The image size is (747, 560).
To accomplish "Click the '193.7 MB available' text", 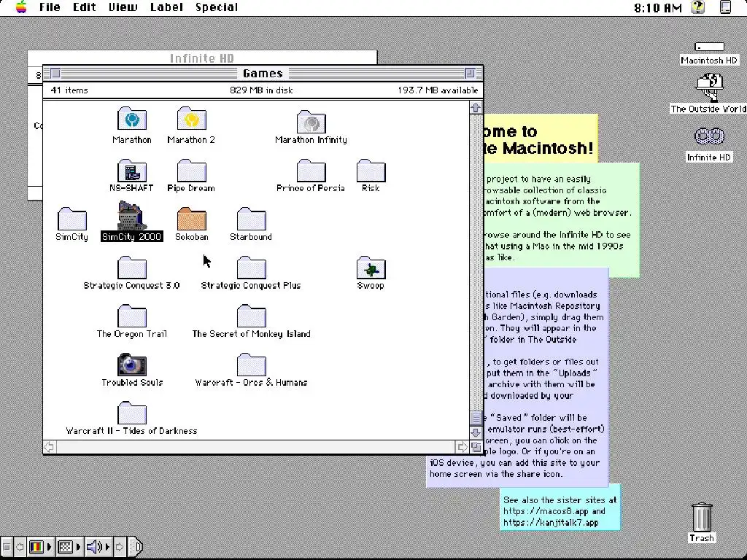I will [438, 90].
